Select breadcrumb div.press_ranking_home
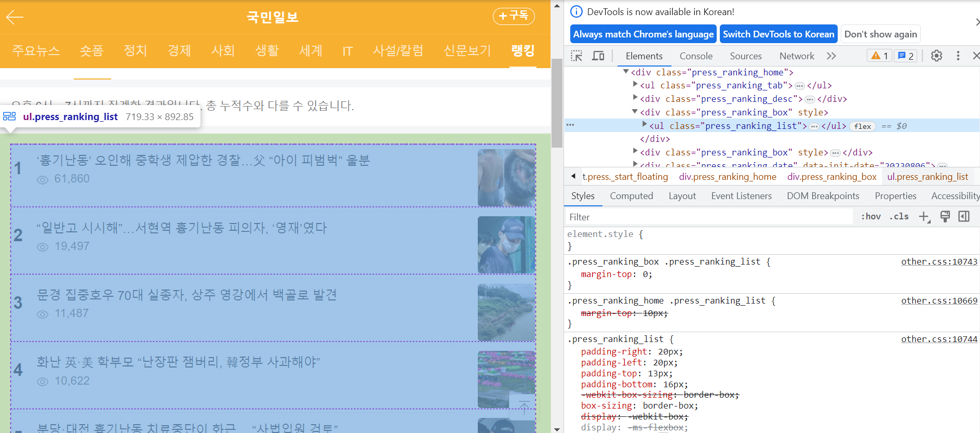Image resolution: width=980 pixels, height=433 pixels. coord(728,177)
